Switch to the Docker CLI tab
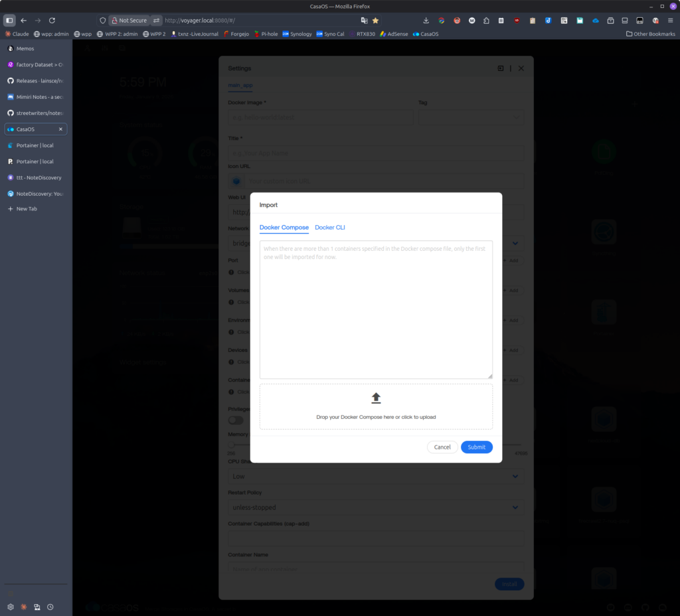Screen dimensions: 680x616 pyautogui.click(x=329, y=228)
